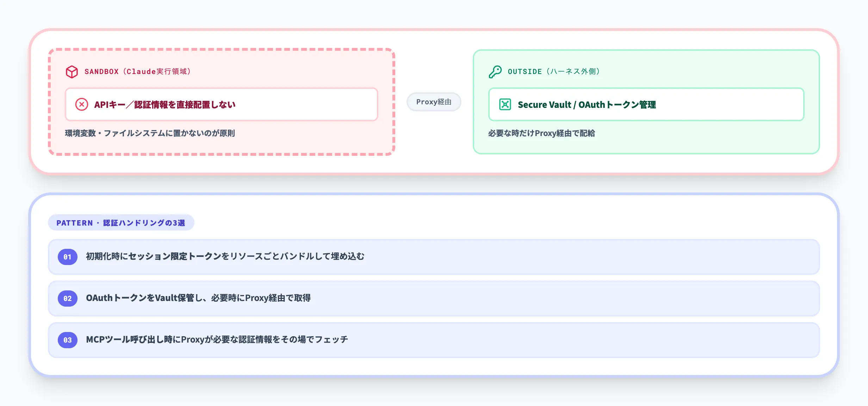Click the cube icon next to SANDBOX label
This screenshot has width=868, height=406.
pos(73,71)
